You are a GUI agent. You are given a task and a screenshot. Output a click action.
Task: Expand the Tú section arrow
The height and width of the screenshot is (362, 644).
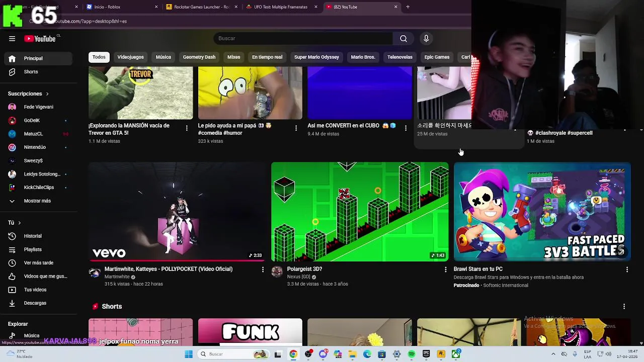[20, 223]
